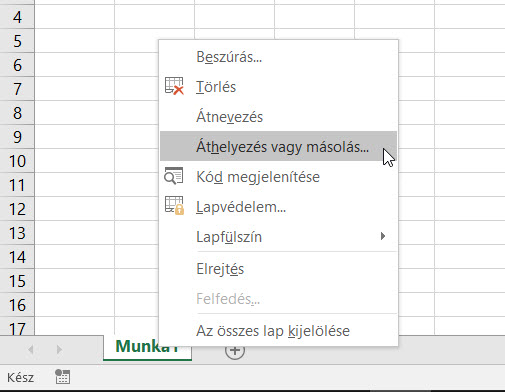Select row header 17

tap(17, 327)
